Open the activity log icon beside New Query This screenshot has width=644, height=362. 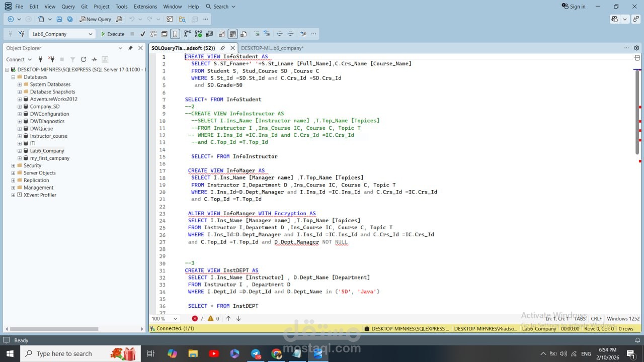119,19
